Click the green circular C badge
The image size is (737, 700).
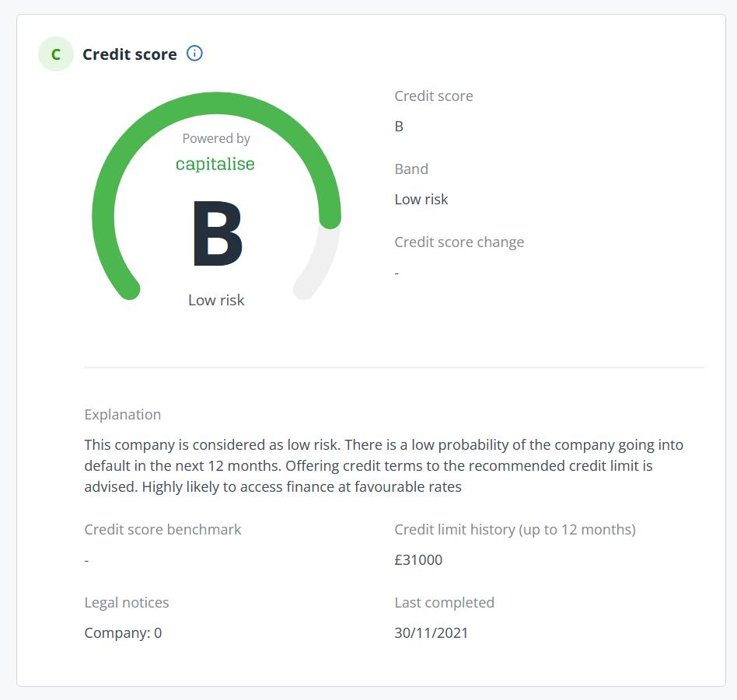pos(56,54)
